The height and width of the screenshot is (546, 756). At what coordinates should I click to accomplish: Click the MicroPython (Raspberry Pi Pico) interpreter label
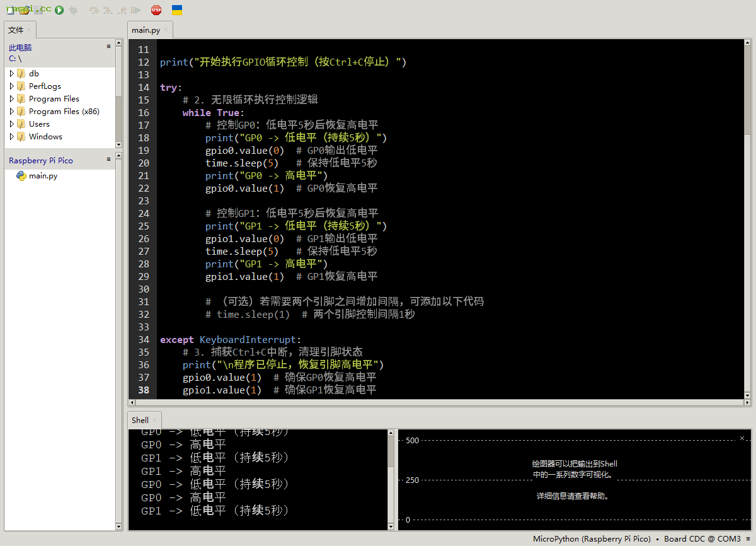[x=591, y=539]
